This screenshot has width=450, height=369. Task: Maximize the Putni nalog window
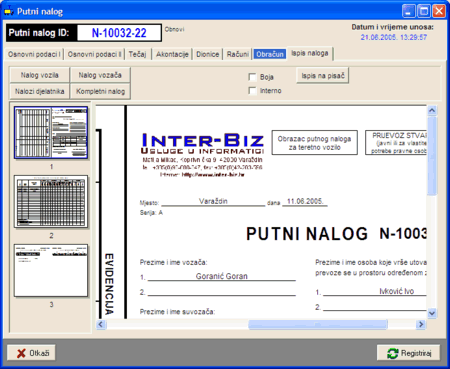click(x=424, y=11)
